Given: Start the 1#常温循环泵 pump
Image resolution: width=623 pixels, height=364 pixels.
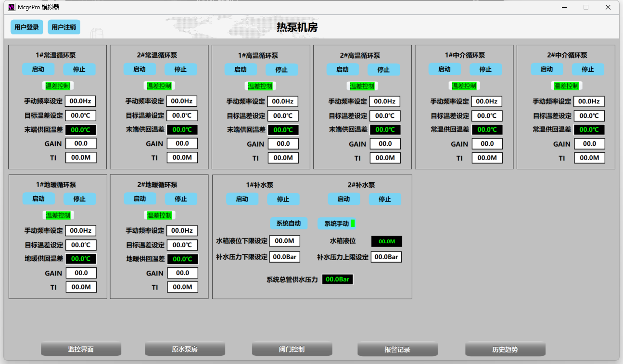Looking at the screenshot, I should 38,69.
